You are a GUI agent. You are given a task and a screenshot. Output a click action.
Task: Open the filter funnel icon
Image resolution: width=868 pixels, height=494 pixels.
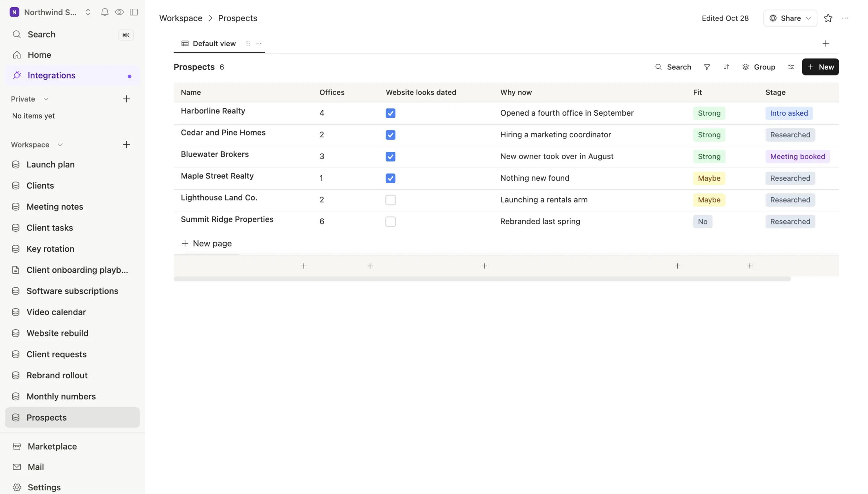point(707,67)
